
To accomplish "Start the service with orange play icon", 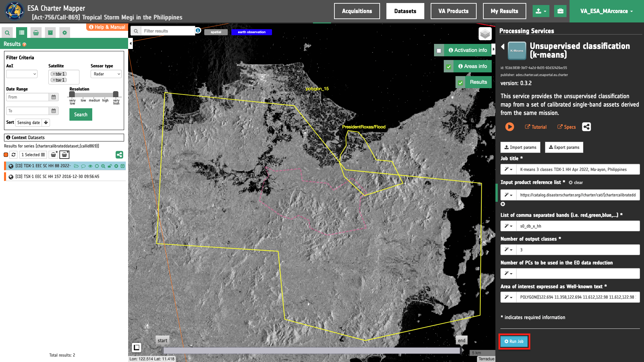I will tap(509, 127).
